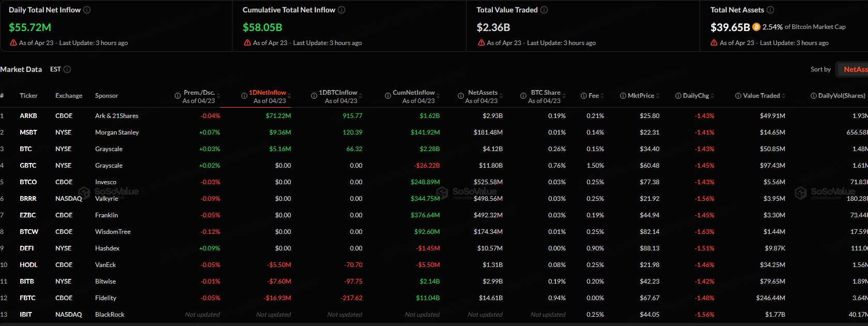Screen dimensions: 868x326
Task: Click the warning icon under Daily Total Net Inflow
Action: [x=13, y=43]
